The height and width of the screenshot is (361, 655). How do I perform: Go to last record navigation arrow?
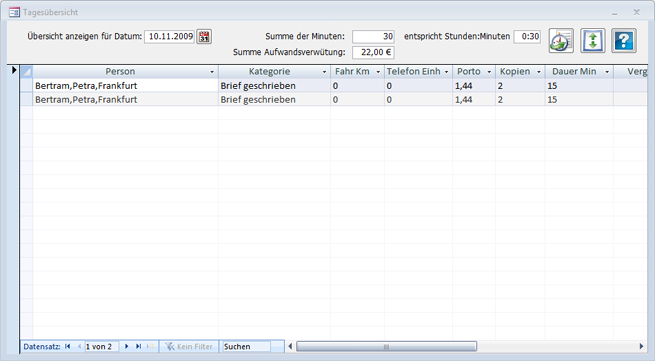click(x=138, y=346)
